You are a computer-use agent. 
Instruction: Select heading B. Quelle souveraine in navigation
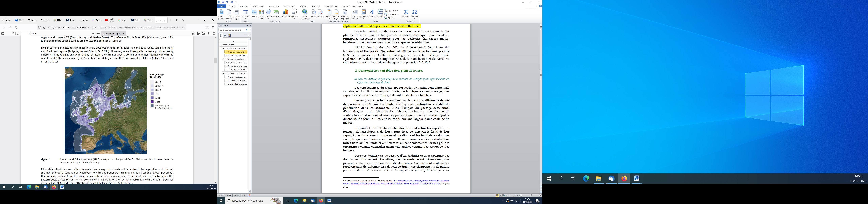coord(237,80)
